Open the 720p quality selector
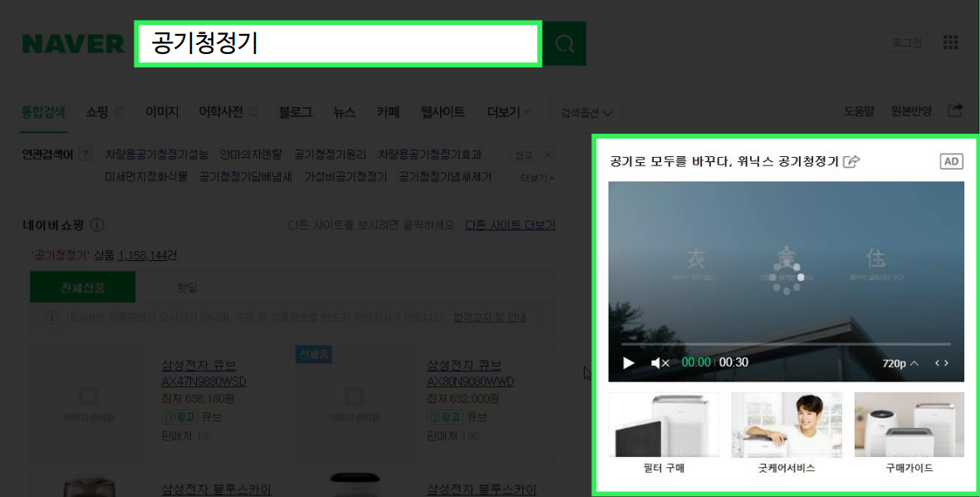 point(900,363)
